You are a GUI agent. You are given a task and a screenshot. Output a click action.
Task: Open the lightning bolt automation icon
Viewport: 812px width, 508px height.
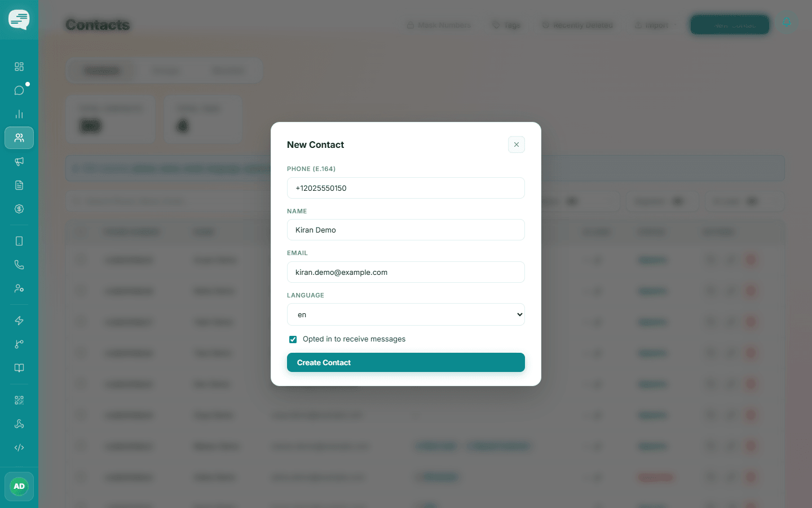coord(19,321)
